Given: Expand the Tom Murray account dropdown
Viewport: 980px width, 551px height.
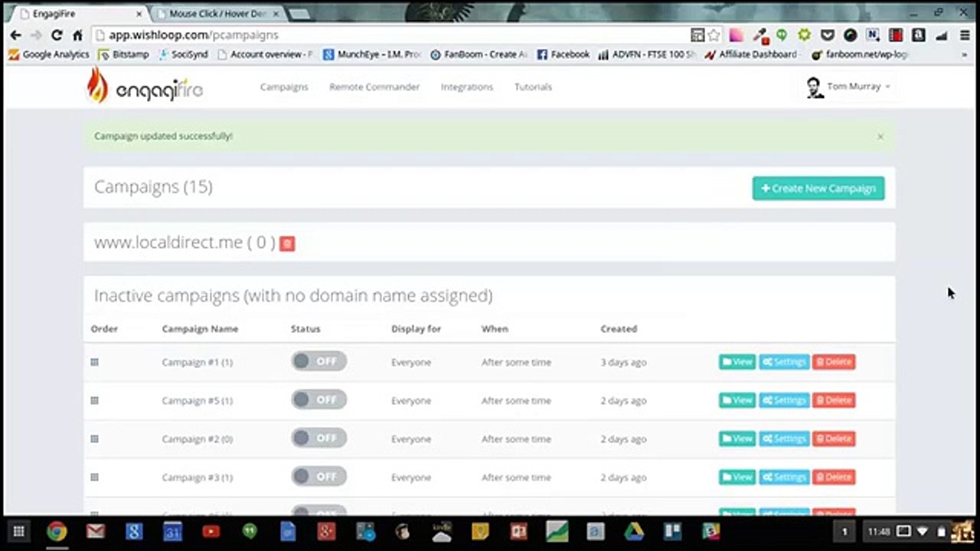Looking at the screenshot, I should (858, 86).
